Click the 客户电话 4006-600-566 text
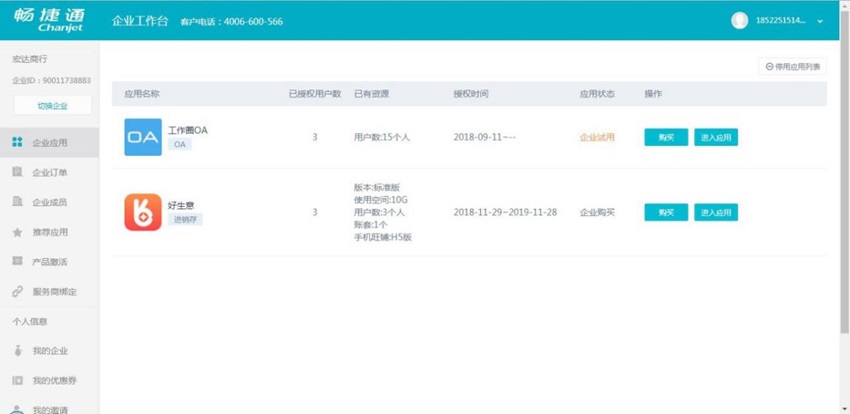The width and height of the screenshot is (850, 414). [231, 22]
